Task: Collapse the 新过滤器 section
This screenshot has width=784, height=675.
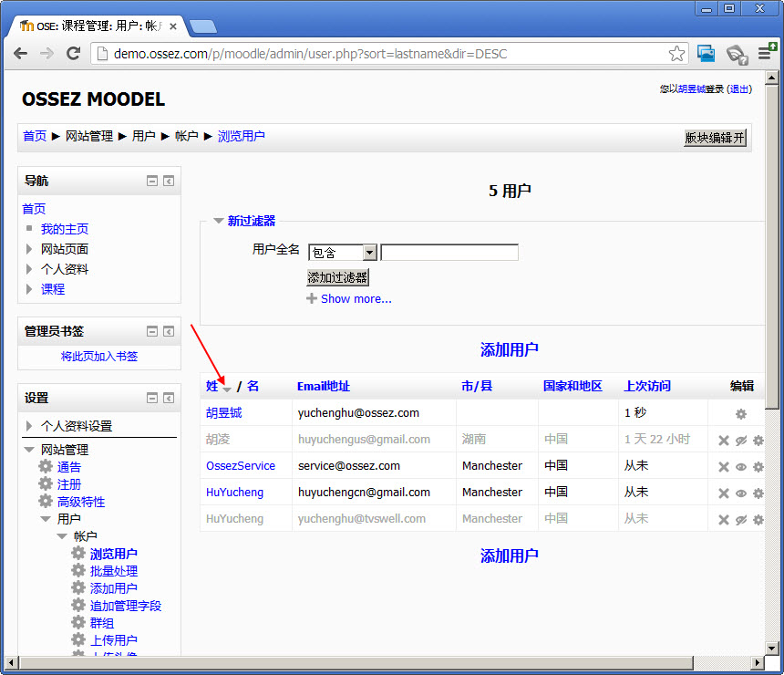Action: point(218,221)
